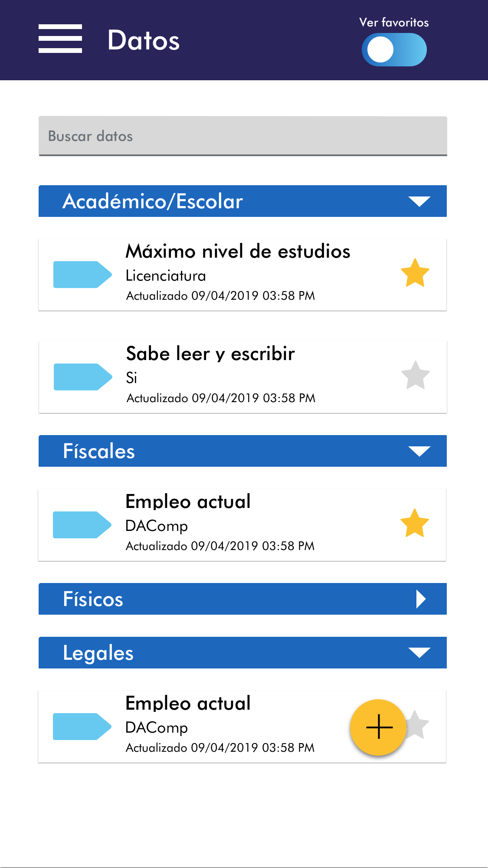Toggle the Ver favoritos switch
Screen dimensions: 488x868
(394, 50)
